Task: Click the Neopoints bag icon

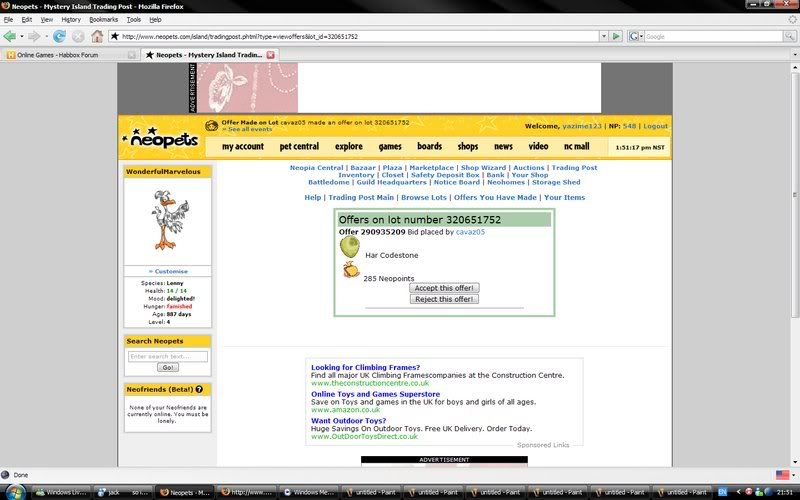Action: pyautogui.click(x=349, y=270)
